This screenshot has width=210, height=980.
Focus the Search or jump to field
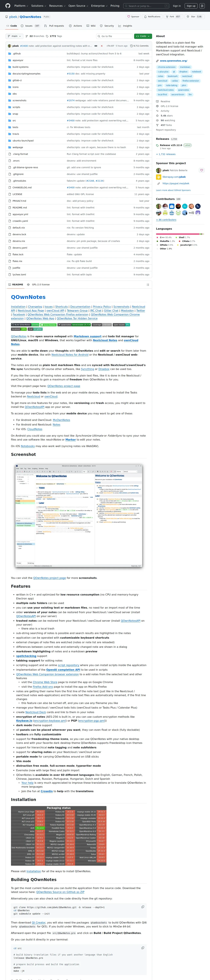click(146, 6)
